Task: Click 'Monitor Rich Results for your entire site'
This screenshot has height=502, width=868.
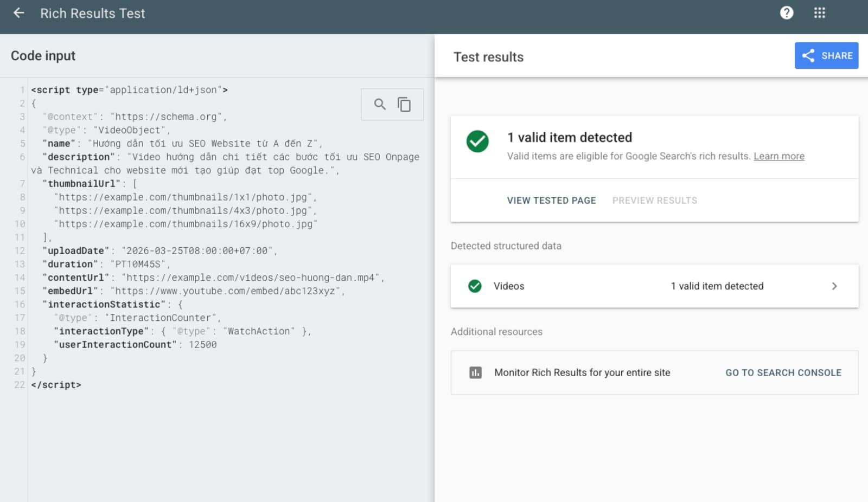Action: 582,373
